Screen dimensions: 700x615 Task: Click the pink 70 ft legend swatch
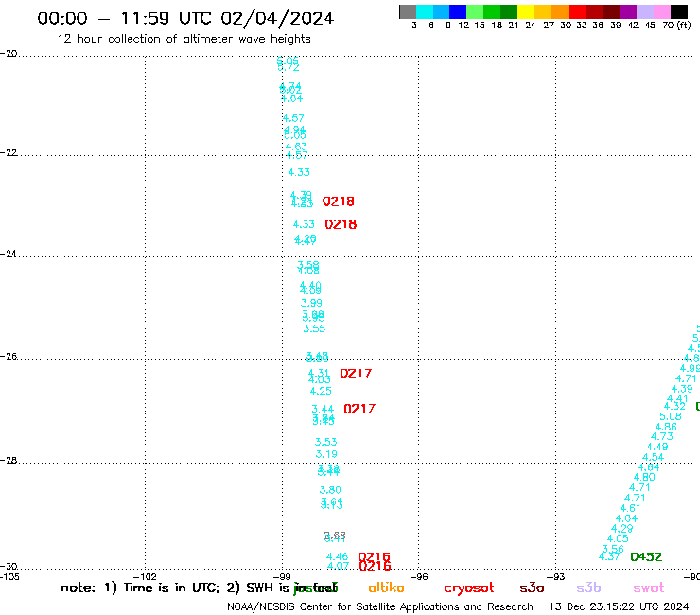click(661, 11)
